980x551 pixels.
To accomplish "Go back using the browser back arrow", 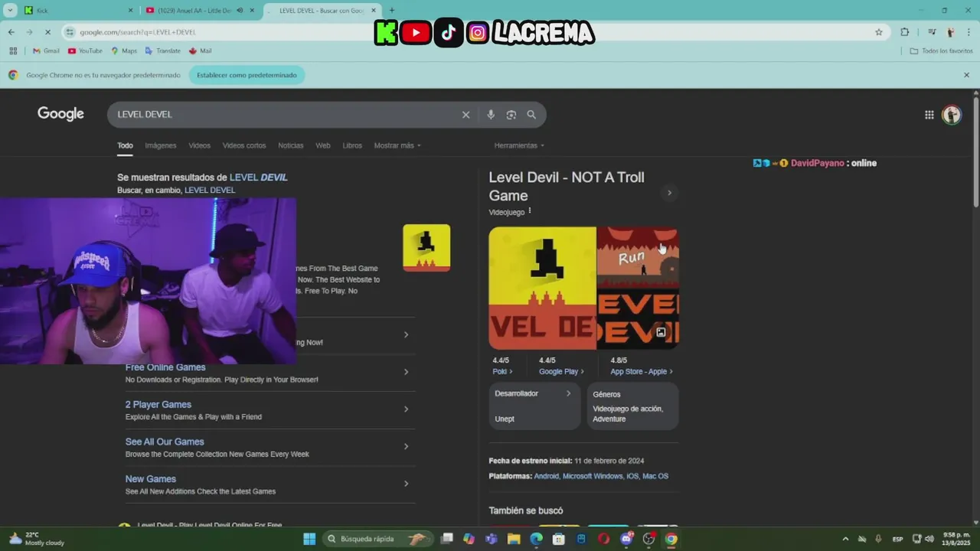I will pos(11,32).
